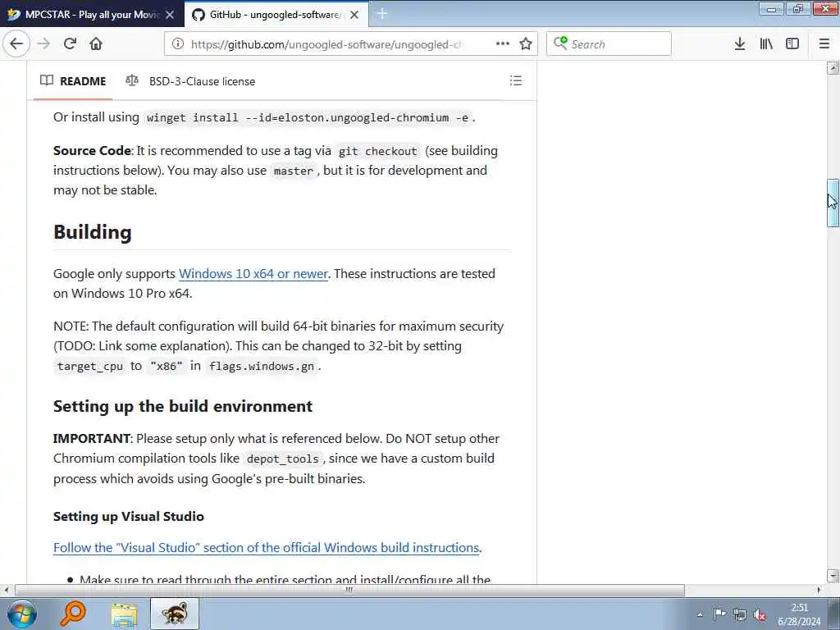The image size is (840, 630).
Task: Click the master code text
Action: [293, 171]
